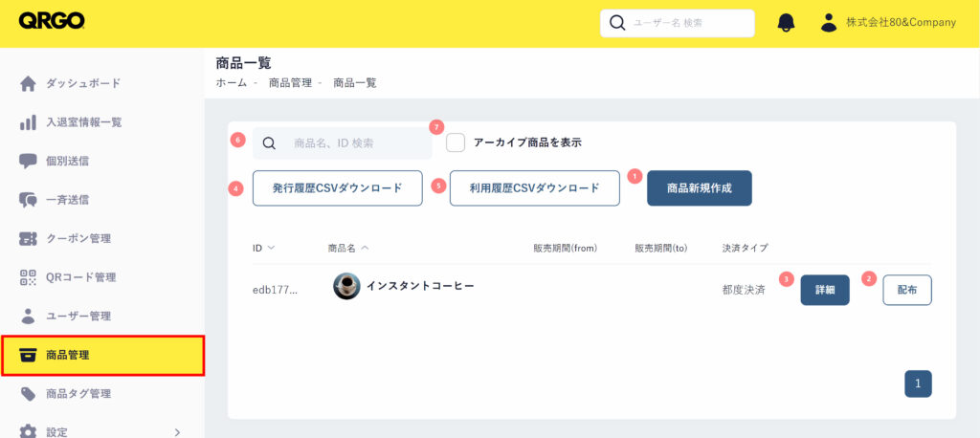Open 詳細 for インスタントコーヒー
This screenshot has height=438, width=980.
coord(825,290)
